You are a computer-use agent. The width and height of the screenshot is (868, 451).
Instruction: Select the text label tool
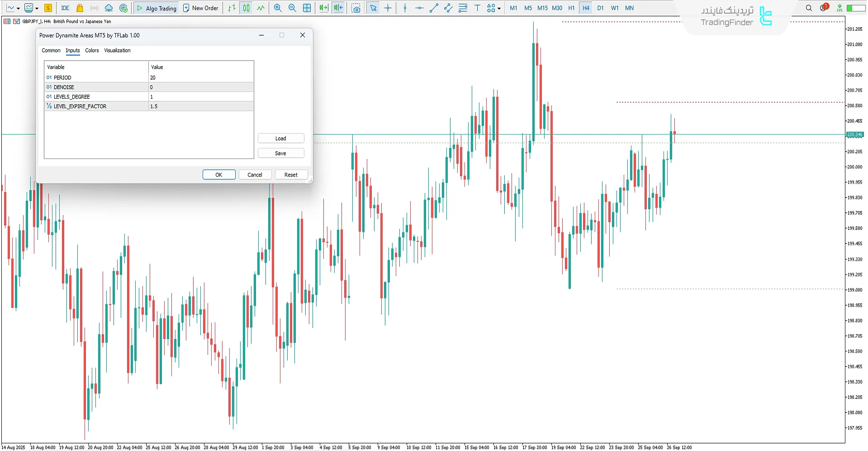477,8
